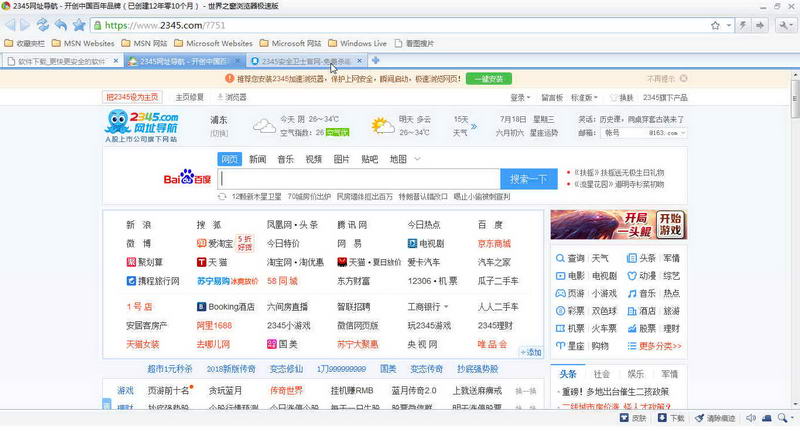Open favorites with the blue star icon
This screenshot has width=800, height=431.
(x=79, y=25)
